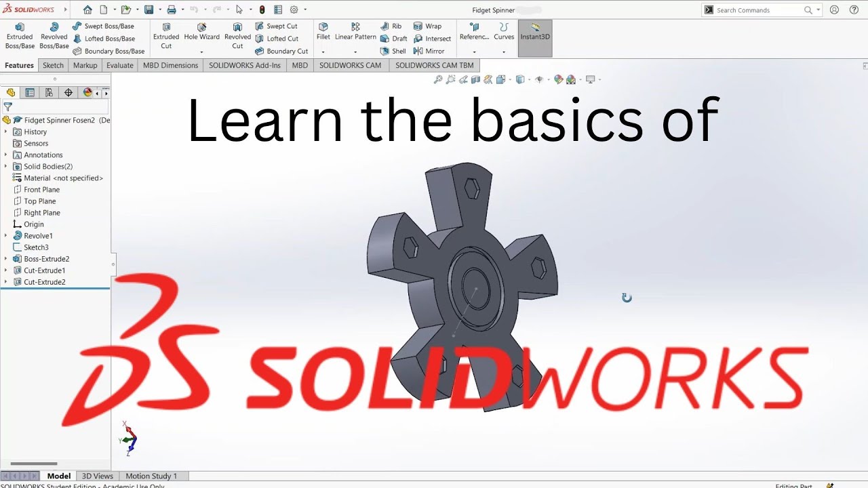Expand the Solid Bodies(2) node

tap(5, 167)
